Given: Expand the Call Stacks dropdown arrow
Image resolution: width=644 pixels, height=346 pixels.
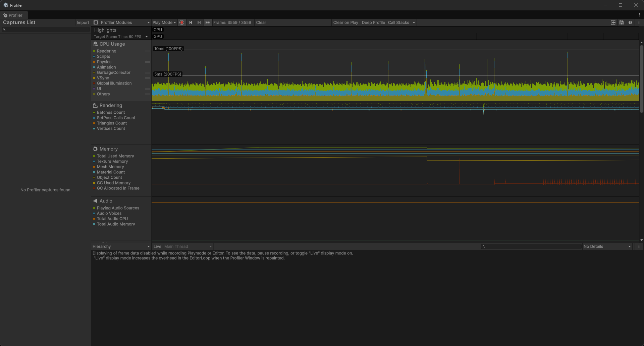Looking at the screenshot, I should coord(413,22).
